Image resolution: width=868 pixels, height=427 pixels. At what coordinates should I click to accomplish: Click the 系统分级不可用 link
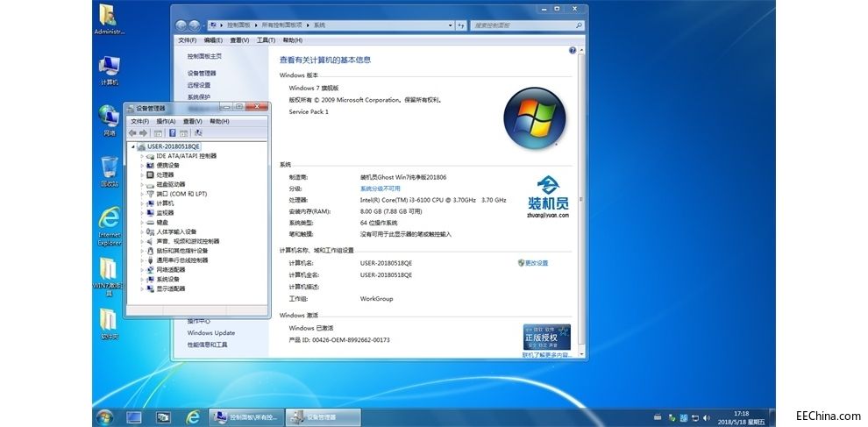(x=380, y=189)
